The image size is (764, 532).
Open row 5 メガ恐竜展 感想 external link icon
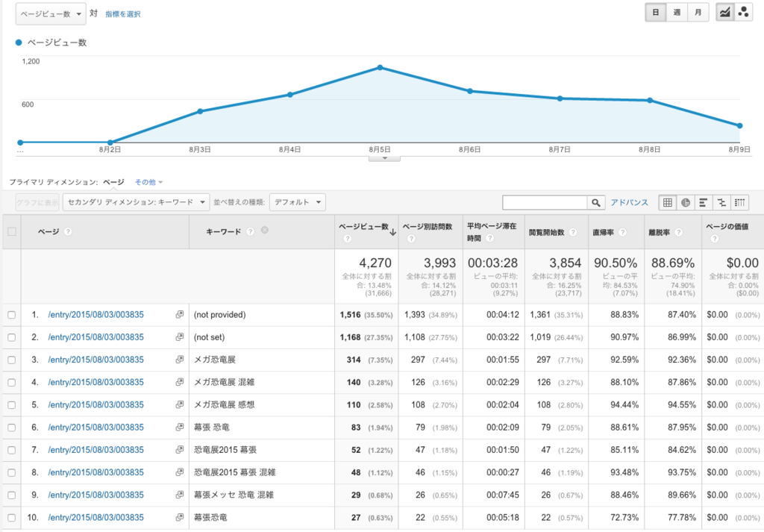point(180,404)
